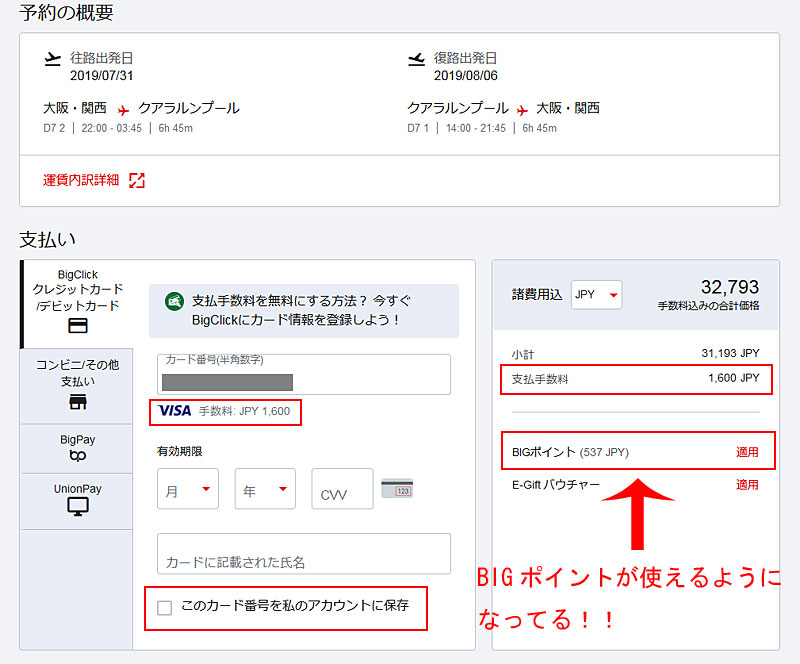Open the year (年) expiry dropdown

pyautogui.click(x=265, y=489)
